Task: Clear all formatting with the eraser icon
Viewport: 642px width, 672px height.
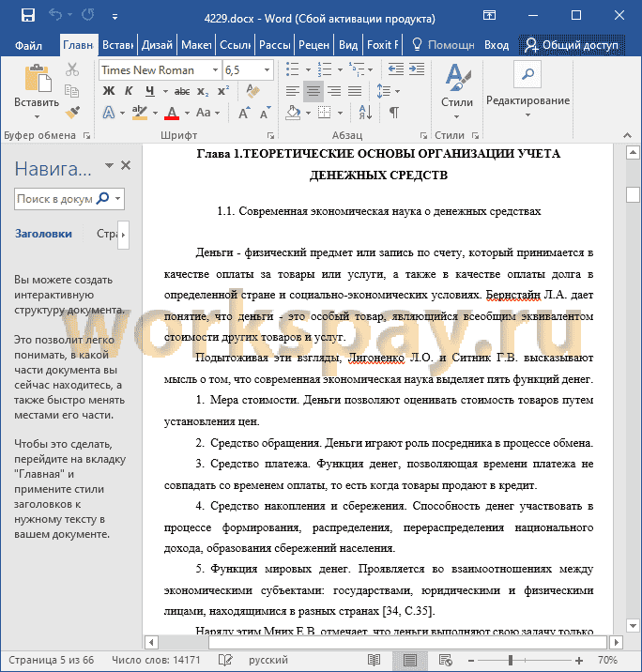Action: click(252, 91)
